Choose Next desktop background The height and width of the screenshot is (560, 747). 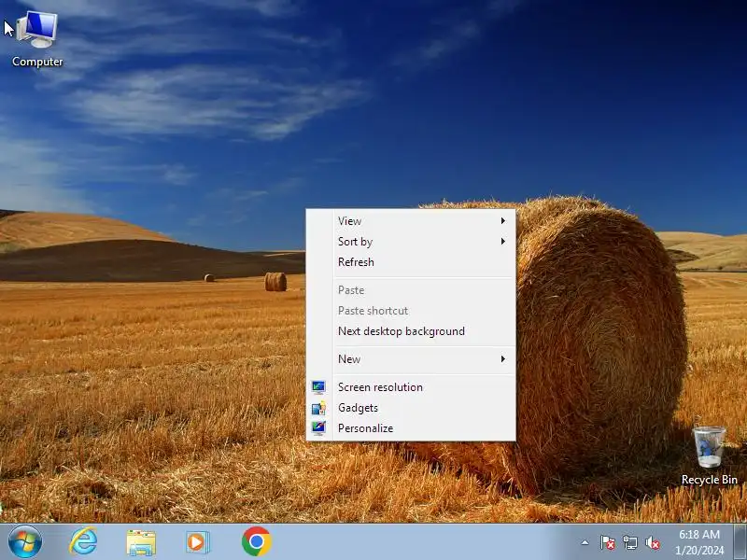tap(411, 331)
